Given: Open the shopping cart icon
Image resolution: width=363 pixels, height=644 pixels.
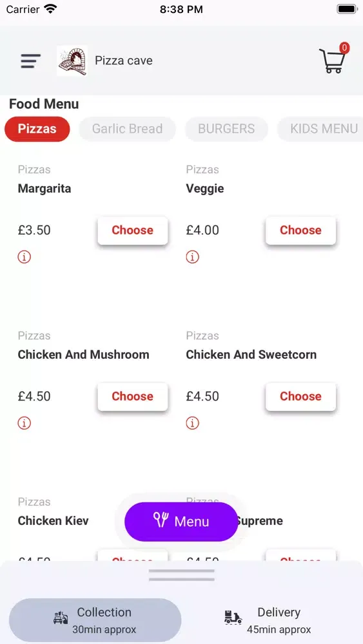Looking at the screenshot, I should tap(332, 61).
